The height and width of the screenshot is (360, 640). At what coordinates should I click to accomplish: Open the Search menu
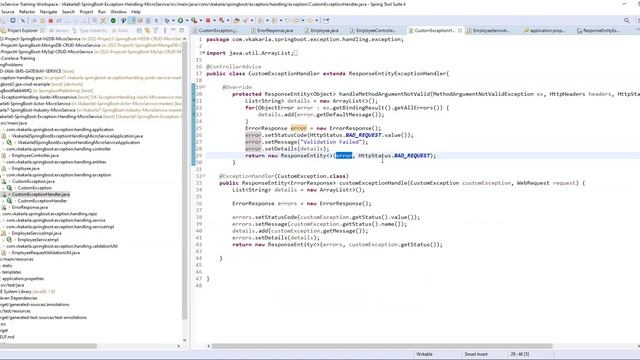[x=68, y=12]
